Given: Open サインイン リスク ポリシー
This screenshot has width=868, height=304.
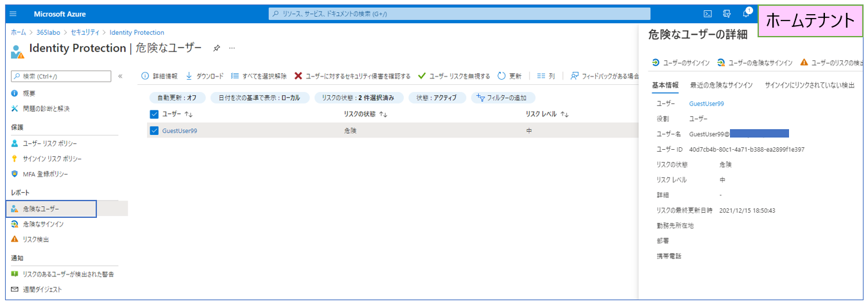Looking at the screenshot, I should point(51,158).
